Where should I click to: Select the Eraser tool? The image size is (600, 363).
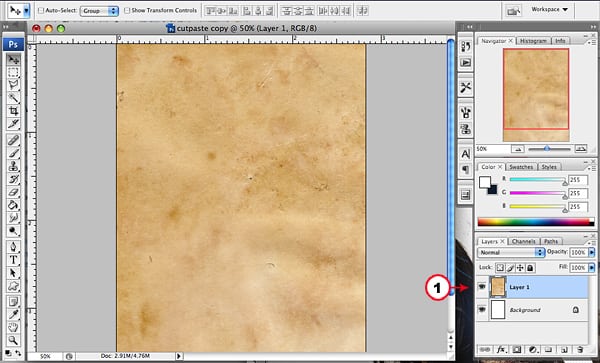(x=13, y=192)
